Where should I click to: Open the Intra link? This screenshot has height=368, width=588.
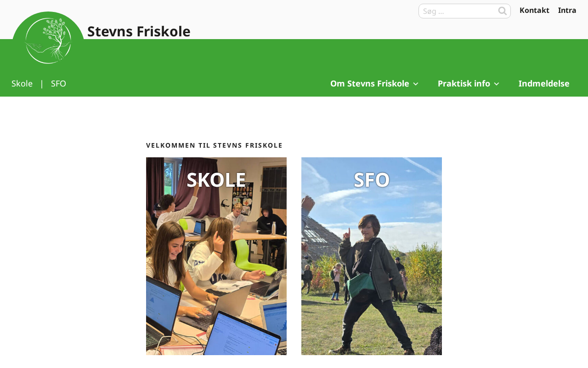[x=567, y=10]
